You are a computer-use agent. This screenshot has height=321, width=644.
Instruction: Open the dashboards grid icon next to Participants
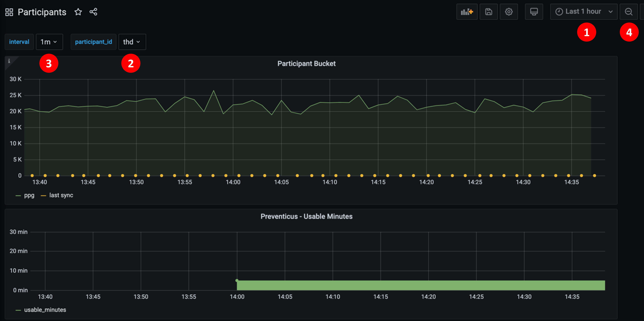click(9, 11)
